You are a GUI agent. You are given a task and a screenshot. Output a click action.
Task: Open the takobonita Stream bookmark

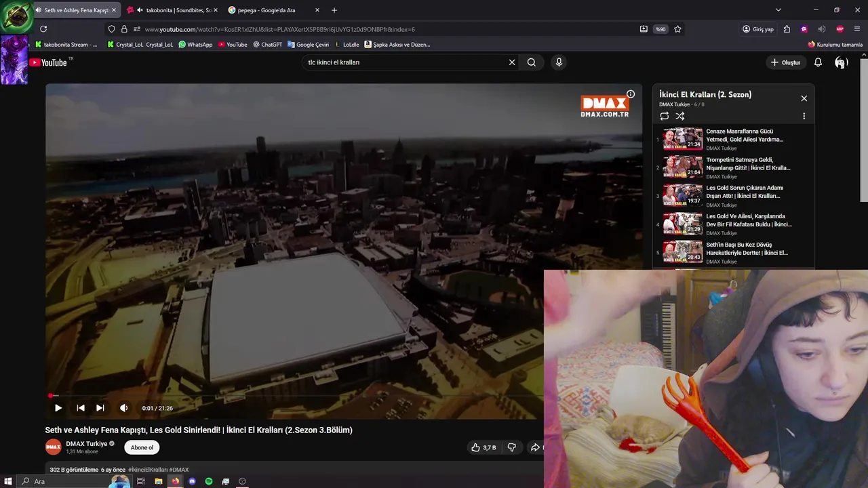coord(66,45)
